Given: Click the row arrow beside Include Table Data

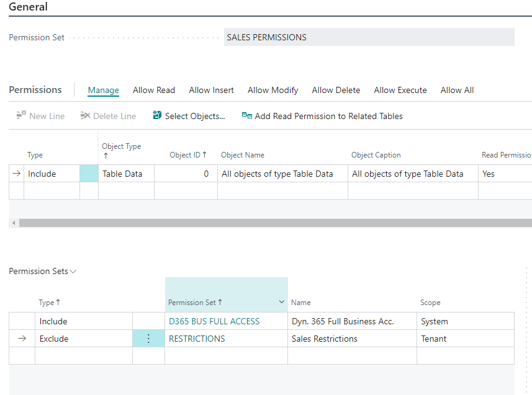Looking at the screenshot, I should 16,174.
